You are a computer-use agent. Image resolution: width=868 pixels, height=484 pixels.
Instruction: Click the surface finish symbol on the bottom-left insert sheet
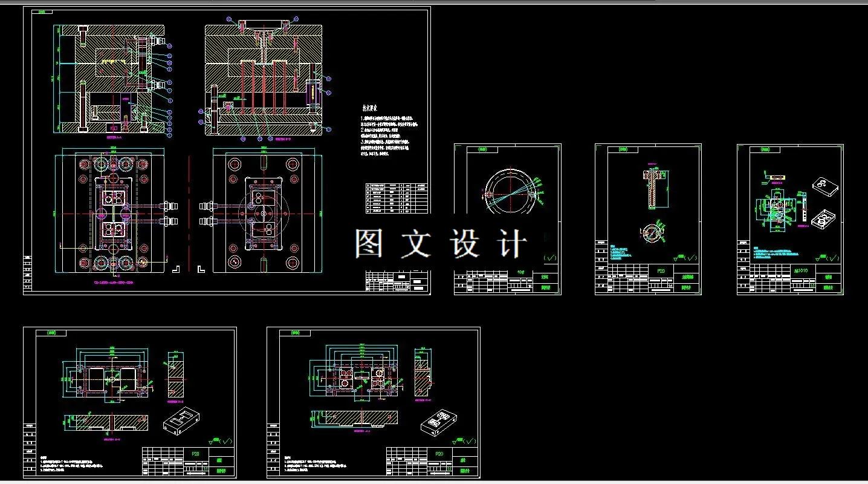pos(227,440)
